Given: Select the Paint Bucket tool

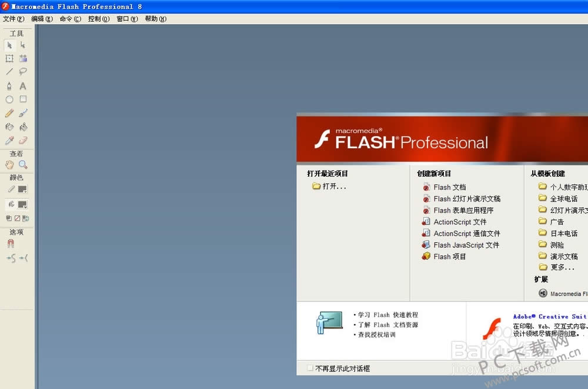Looking at the screenshot, I should [x=23, y=127].
